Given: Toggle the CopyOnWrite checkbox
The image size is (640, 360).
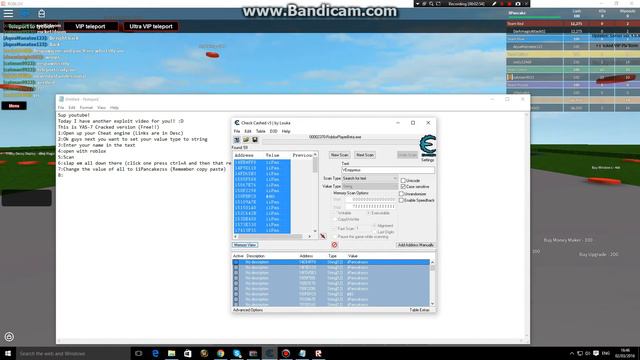Looking at the screenshot, I should point(336,220).
